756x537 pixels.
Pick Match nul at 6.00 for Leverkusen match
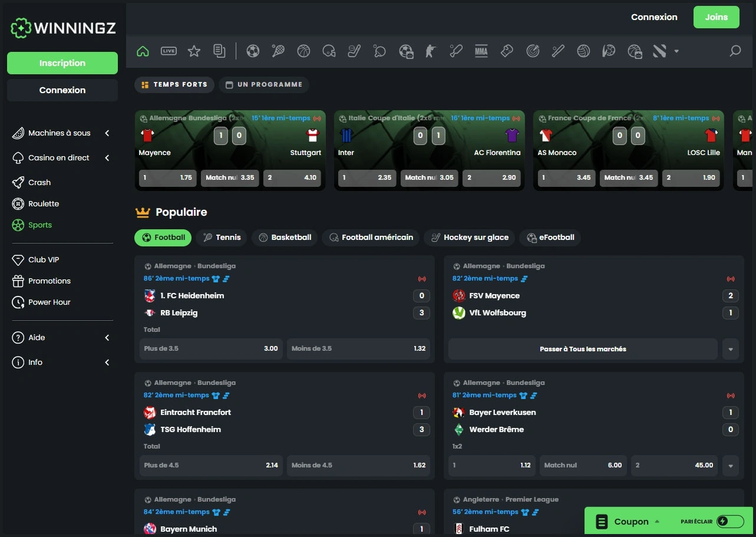(x=583, y=466)
